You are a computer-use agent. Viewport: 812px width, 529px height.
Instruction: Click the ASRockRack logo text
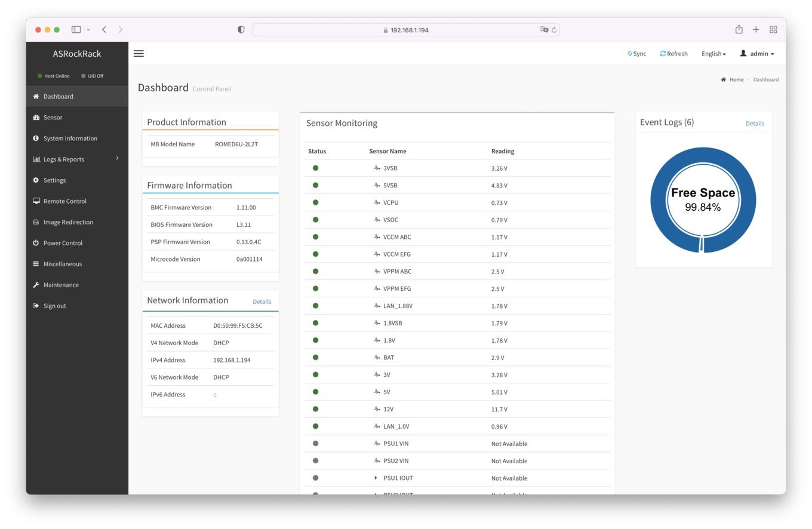pos(77,54)
